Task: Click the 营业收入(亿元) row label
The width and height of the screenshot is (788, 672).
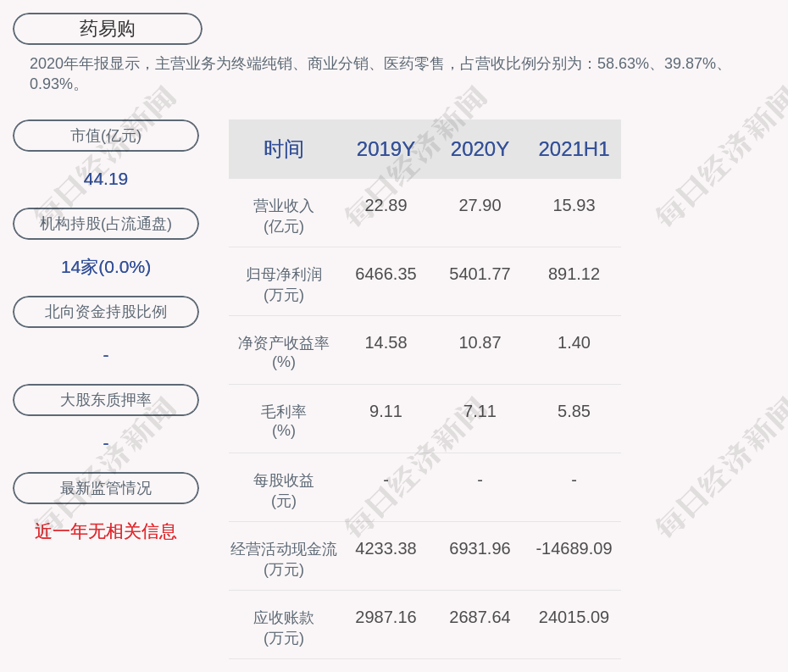Action: click(x=284, y=216)
